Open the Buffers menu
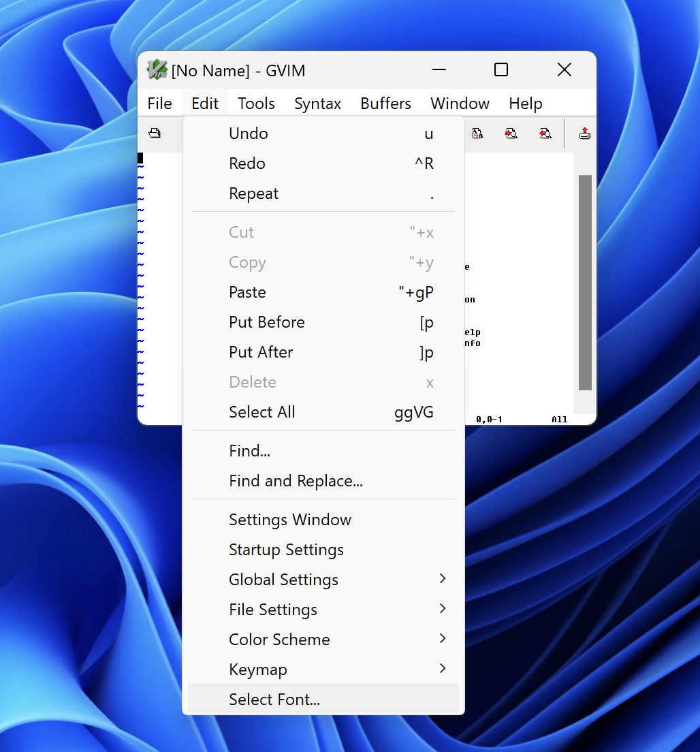Viewport: 700px width, 752px height. (385, 103)
